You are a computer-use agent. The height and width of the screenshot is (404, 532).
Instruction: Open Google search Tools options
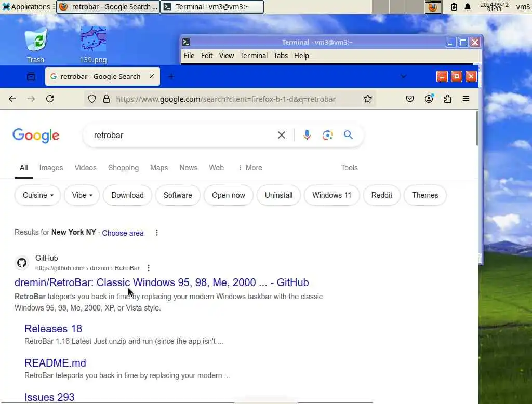(349, 168)
